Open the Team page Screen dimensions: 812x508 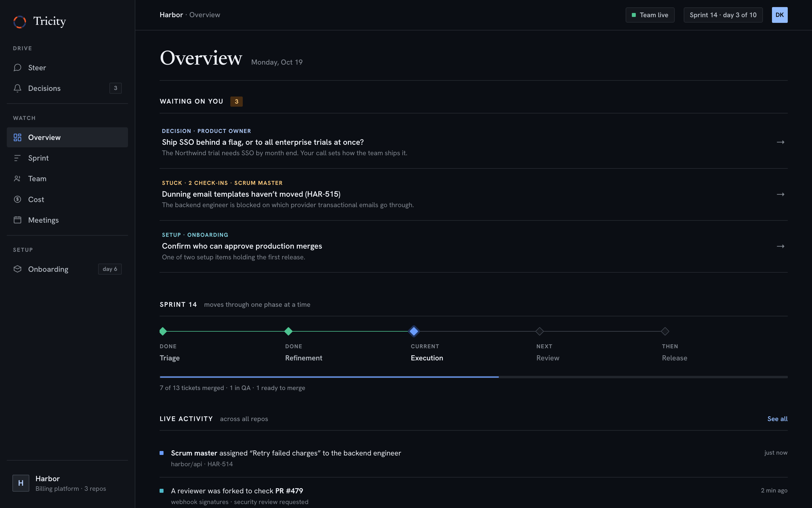point(67,178)
